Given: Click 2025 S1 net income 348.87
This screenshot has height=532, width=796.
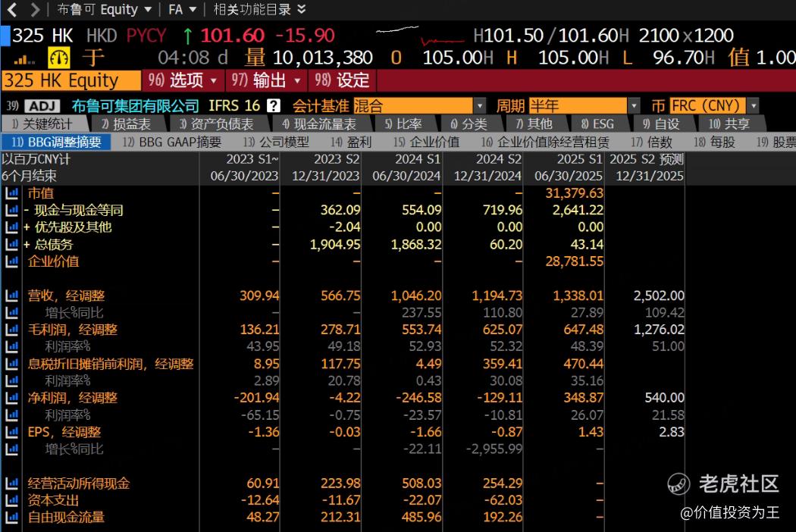Looking at the screenshot, I should coord(583,398).
